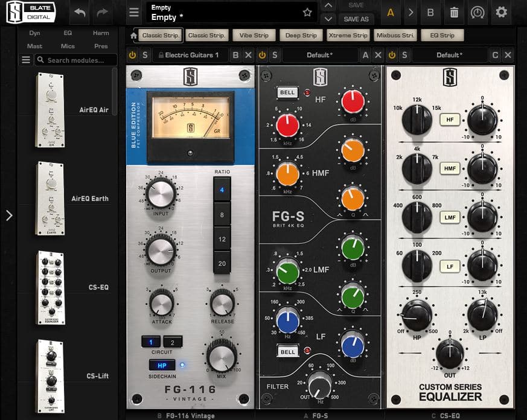Screen dimensions: 527x420
Task: Toggle the LF BELL switch on FG-S
Action: point(287,351)
